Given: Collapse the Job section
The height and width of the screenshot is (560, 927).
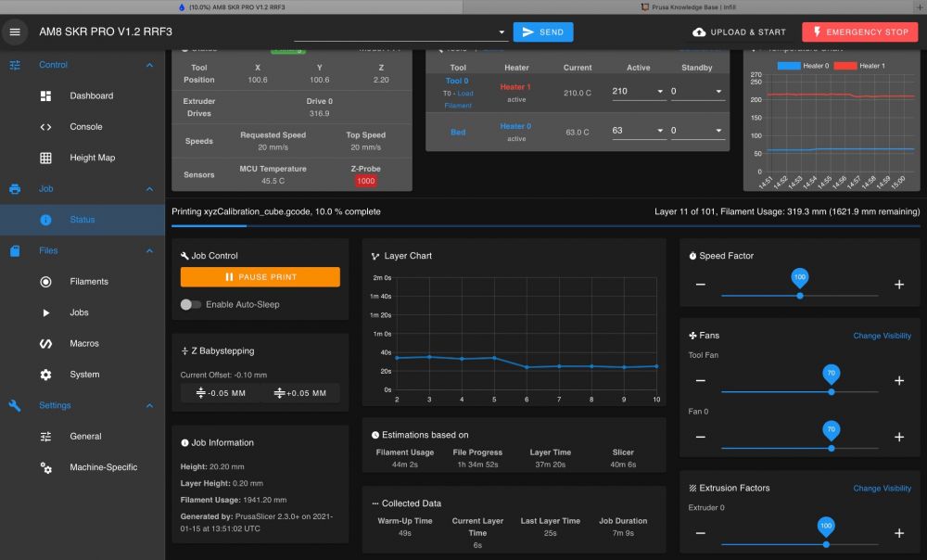Looking at the screenshot, I should pyautogui.click(x=149, y=188).
